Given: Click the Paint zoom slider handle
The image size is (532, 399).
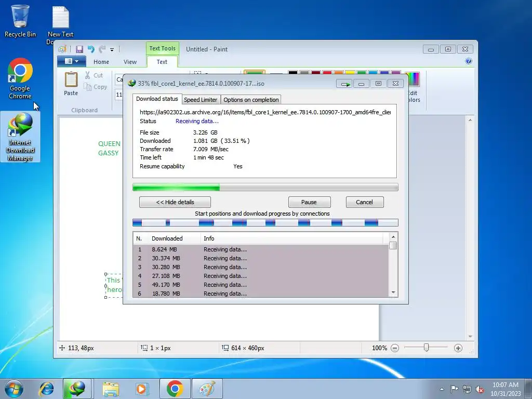Looking at the screenshot, I should [426, 348].
